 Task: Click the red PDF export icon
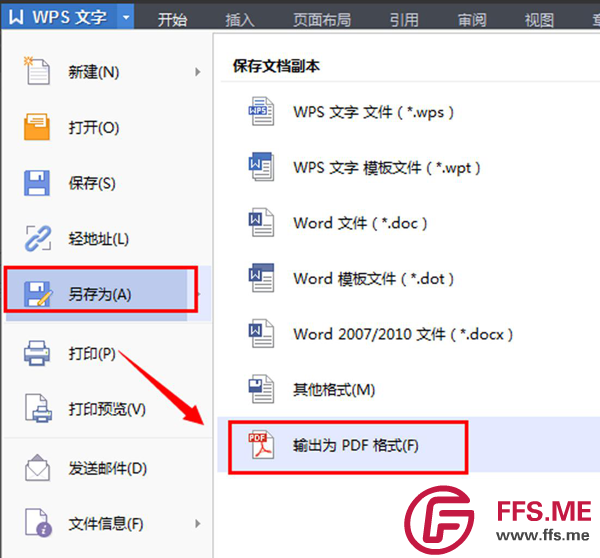point(261,444)
